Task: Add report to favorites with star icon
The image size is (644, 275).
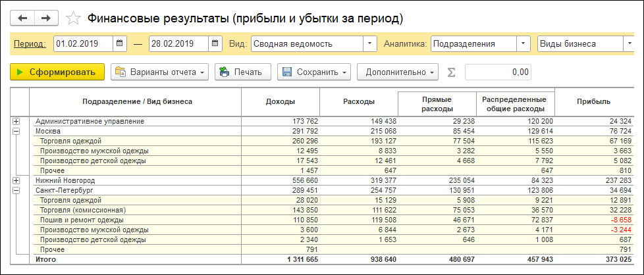Action: point(75,18)
